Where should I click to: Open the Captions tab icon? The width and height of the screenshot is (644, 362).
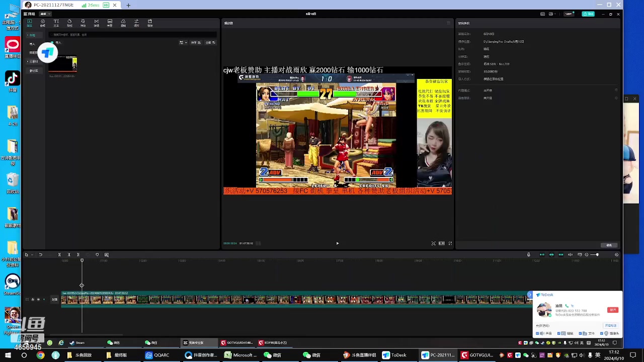tap(110, 23)
